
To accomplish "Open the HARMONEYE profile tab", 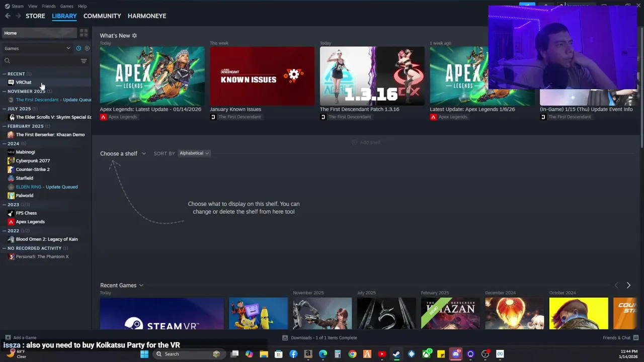I will (x=147, y=16).
